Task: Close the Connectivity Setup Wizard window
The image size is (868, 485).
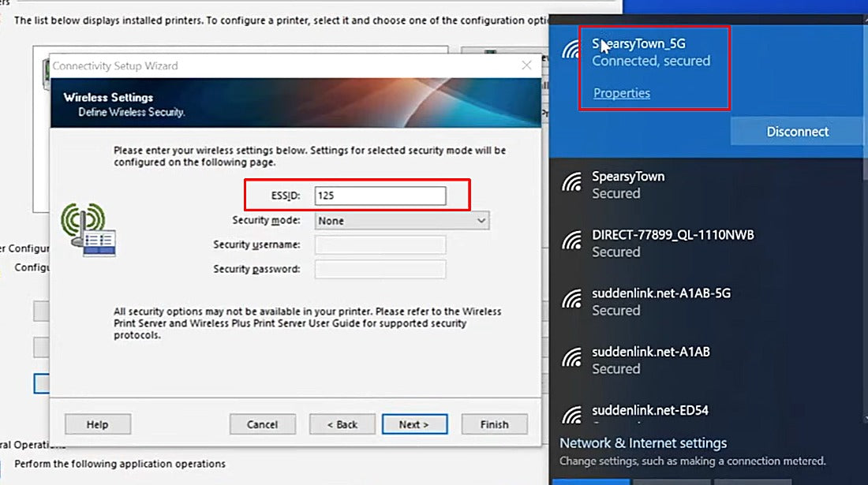Action: [x=526, y=65]
